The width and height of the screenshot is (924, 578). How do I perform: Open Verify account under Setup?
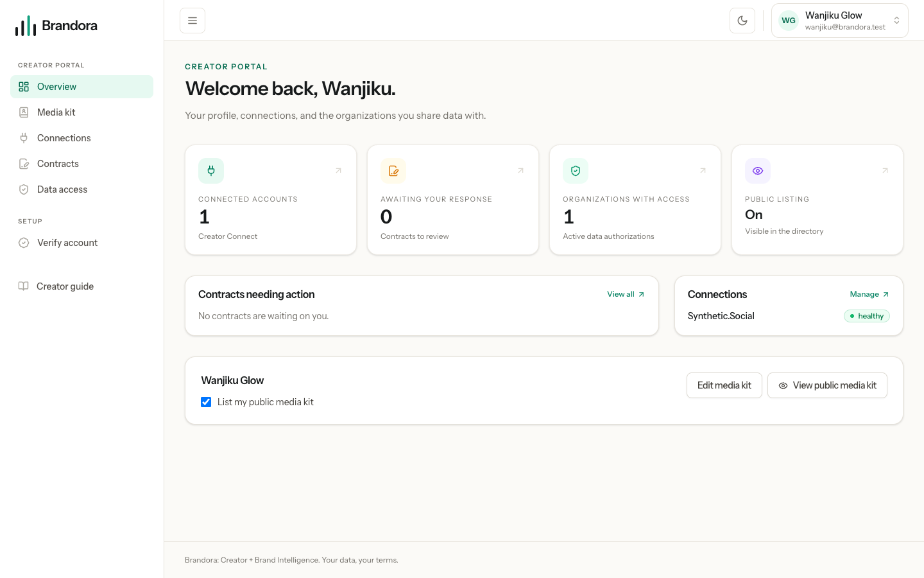tap(81, 243)
